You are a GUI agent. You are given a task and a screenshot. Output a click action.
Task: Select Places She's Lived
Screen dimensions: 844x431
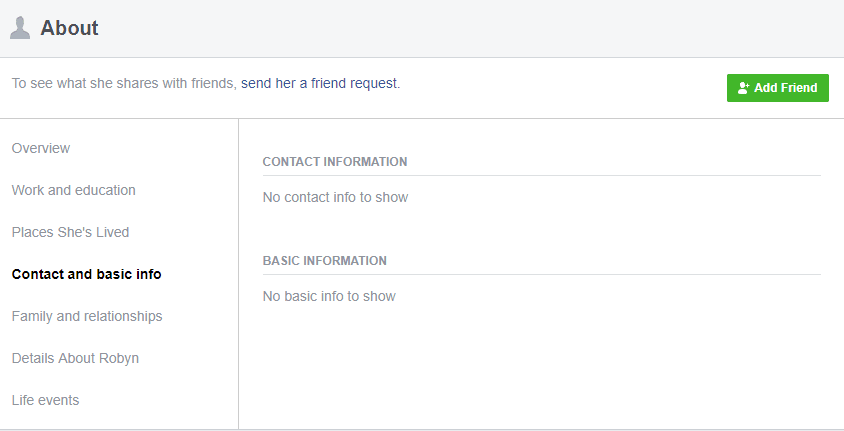point(71,232)
